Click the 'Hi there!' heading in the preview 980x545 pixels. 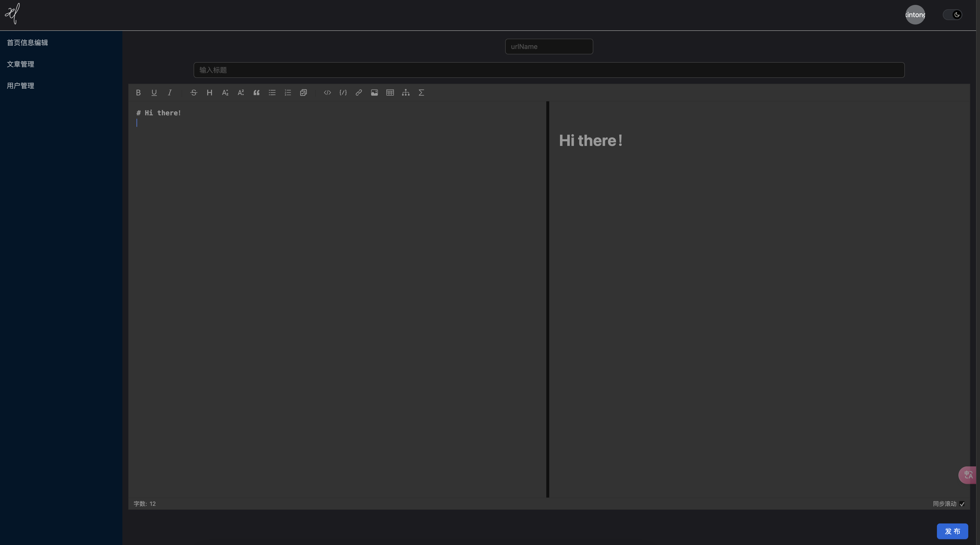pyautogui.click(x=591, y=141)
